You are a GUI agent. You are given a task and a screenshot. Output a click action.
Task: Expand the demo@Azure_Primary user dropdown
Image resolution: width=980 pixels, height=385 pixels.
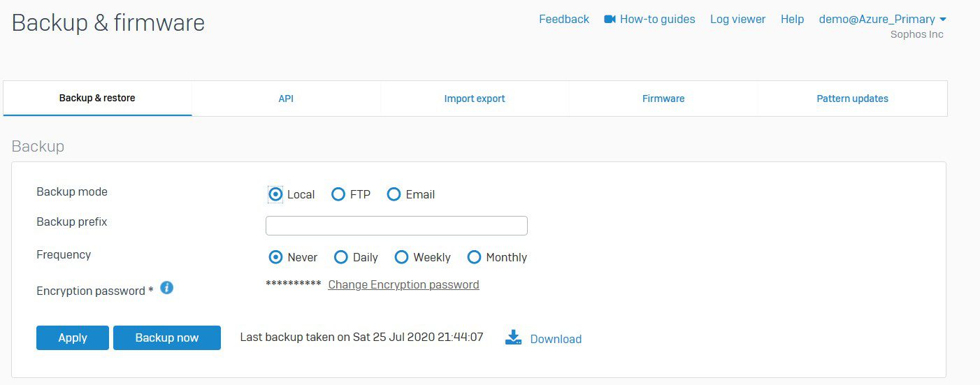pyautogui.click(x=882, y=20)
